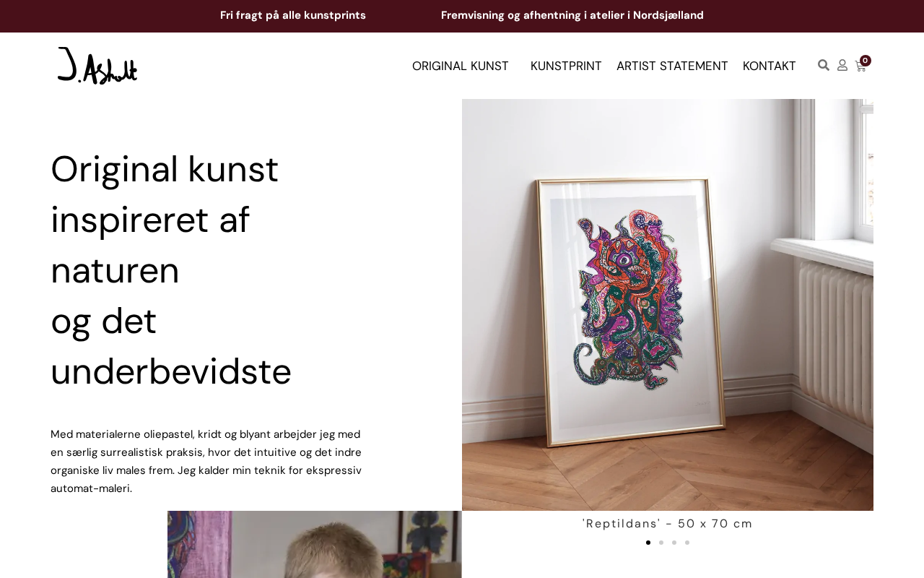Open the shopping cart icon
This screenshot has width=924, height=578.
[x=860, y=66]
